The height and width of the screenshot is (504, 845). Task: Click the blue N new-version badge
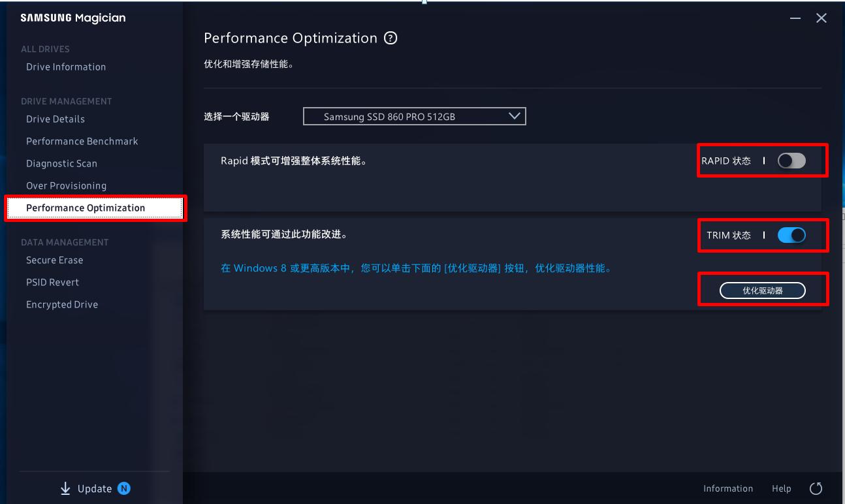pos(124,488)
